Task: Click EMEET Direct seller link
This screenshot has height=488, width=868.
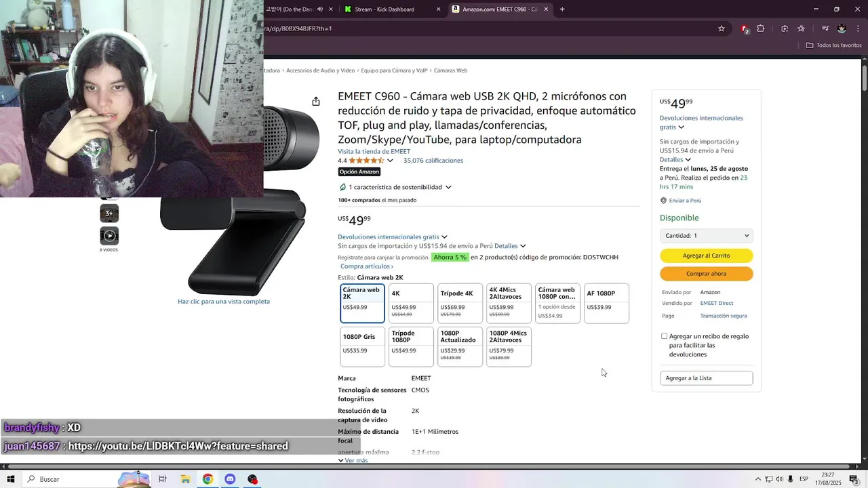Action: click(717, 304)
